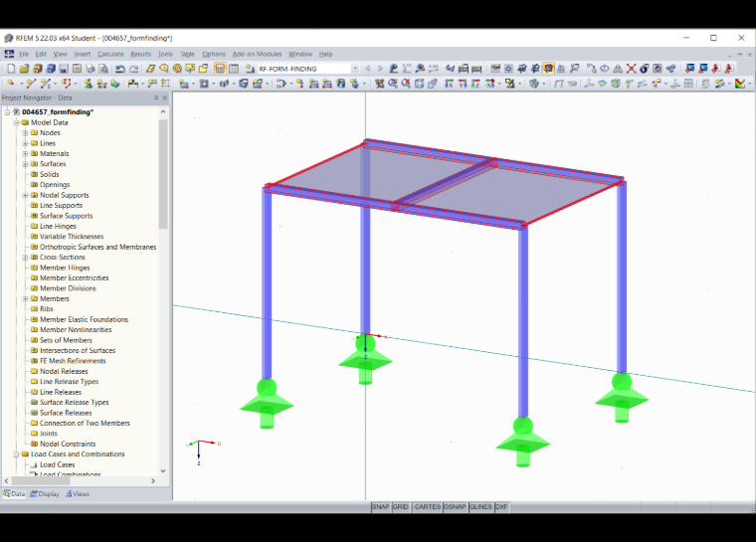Click the zoom window magnifier icon
756x542 pixels.
point(393,84)
